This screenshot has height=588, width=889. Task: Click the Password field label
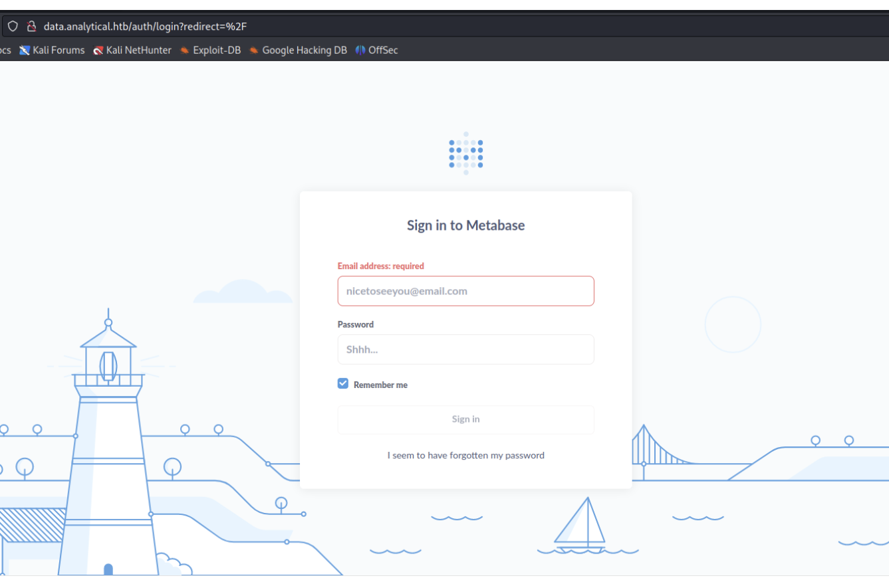tap(356, 324)
